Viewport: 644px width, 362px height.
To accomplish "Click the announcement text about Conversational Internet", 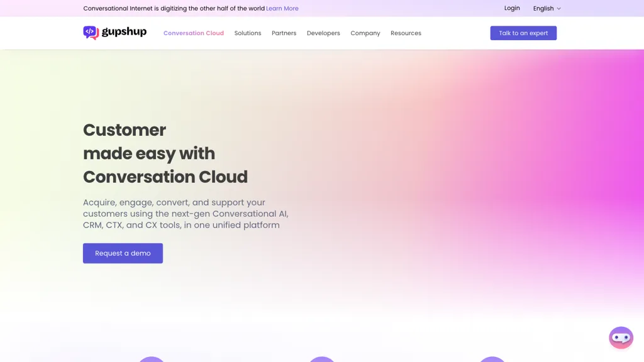I will (174, 8).
